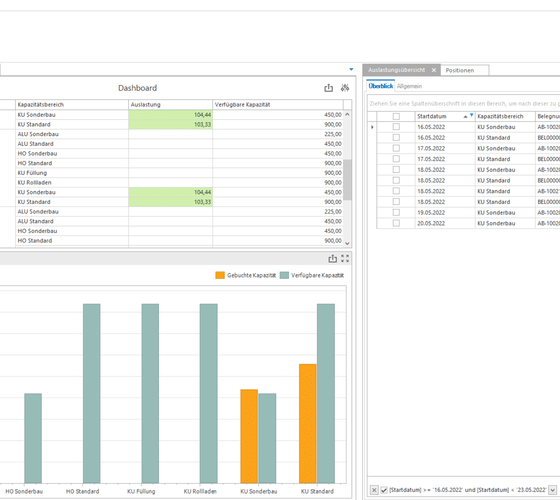Click the chart panel export icon
Image resolution: width=560 pixels, height=500 pixels.
332,259
